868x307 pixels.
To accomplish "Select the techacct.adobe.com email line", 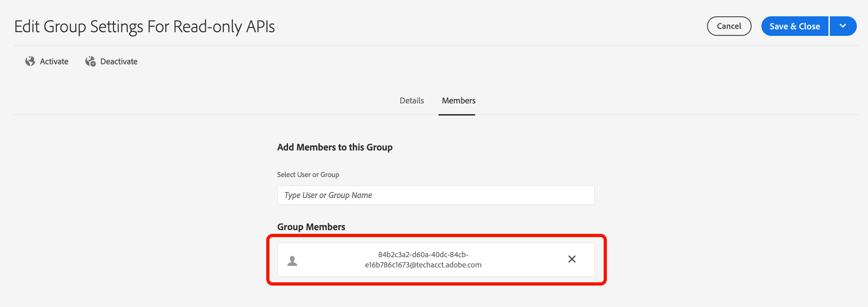I will pyautogui.click(x=423, y=265).
